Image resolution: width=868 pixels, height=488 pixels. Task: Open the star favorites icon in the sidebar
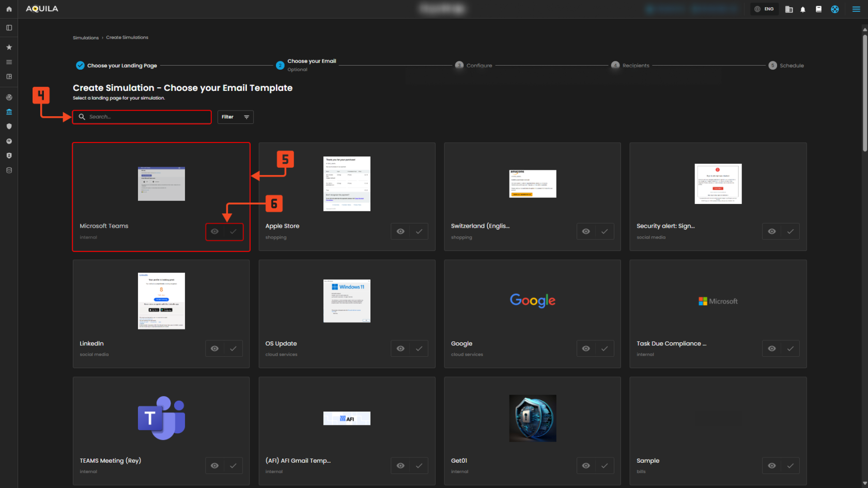(9, 47)
